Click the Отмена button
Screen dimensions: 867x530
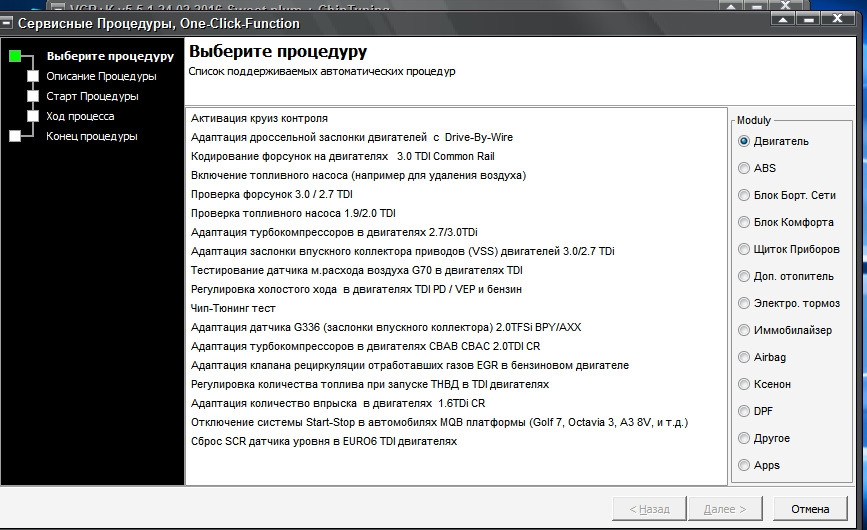point(810,509)
